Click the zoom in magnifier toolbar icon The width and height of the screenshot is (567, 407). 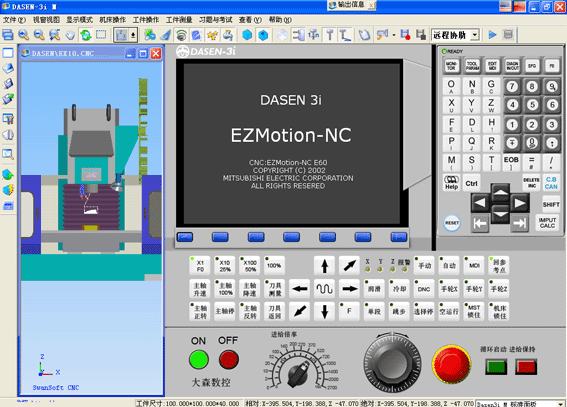pos(24,35)
